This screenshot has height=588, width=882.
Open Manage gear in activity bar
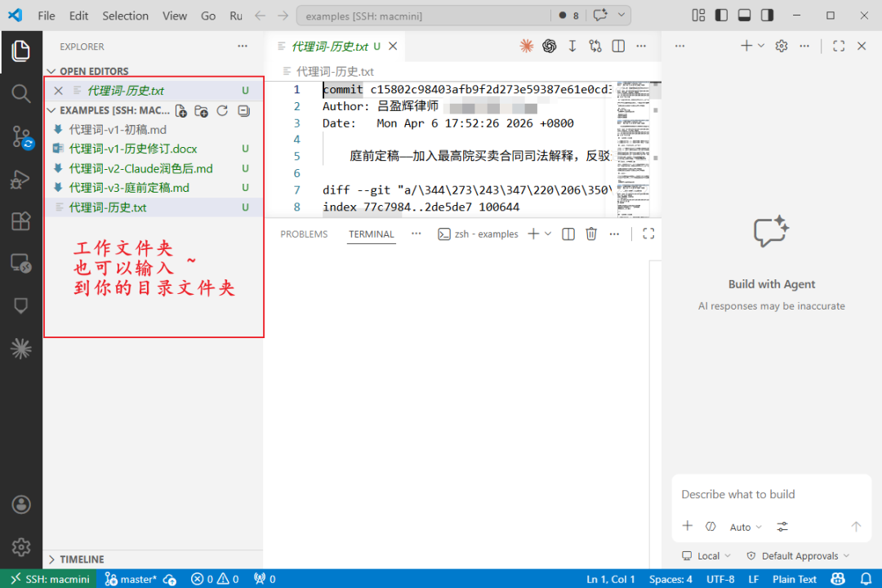[20, 547]
